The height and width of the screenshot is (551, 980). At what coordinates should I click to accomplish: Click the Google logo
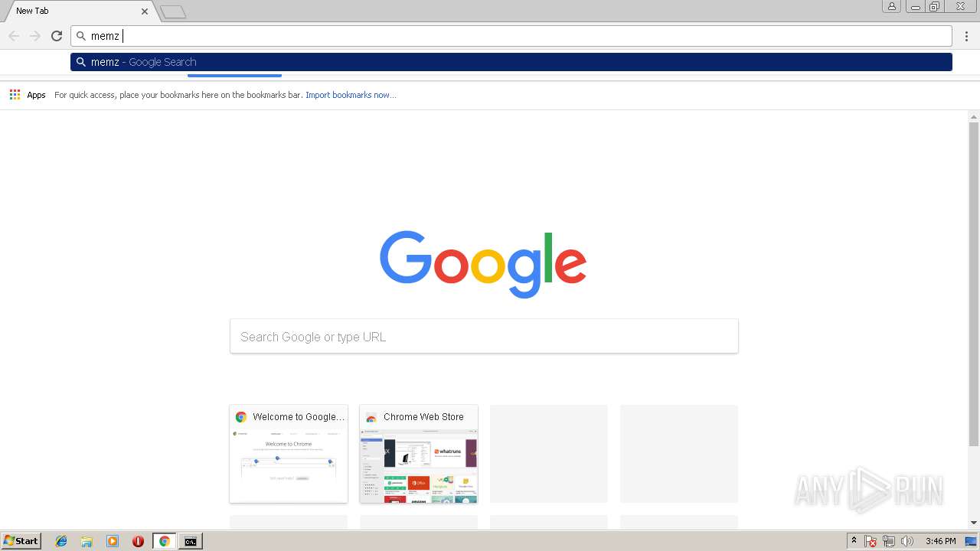[x=483, y=264]
